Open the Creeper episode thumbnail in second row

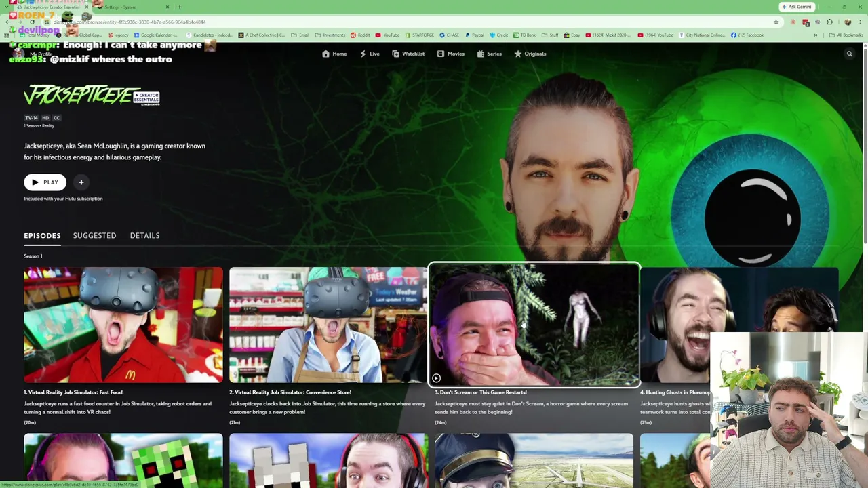point(123,460)
